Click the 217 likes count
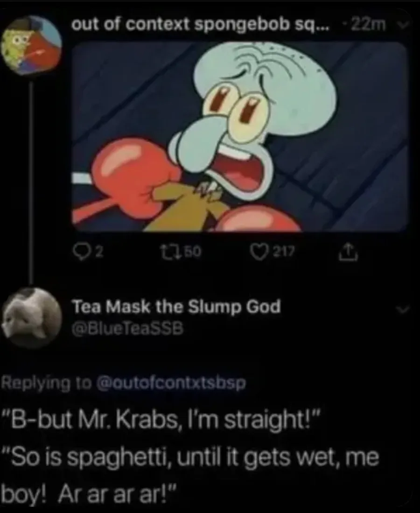The height and width of the screenshot is (513, 420). [x=284, y=251]
